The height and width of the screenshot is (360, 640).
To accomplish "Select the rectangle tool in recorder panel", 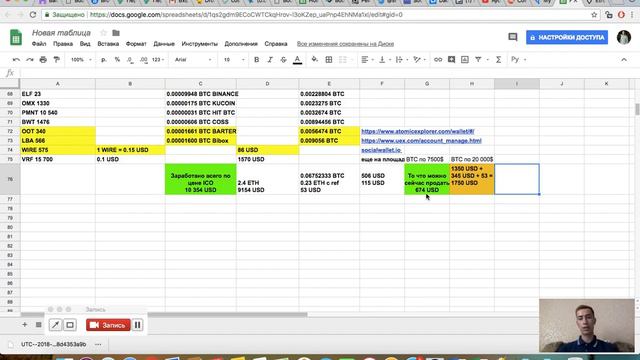I will click(70, 325).
